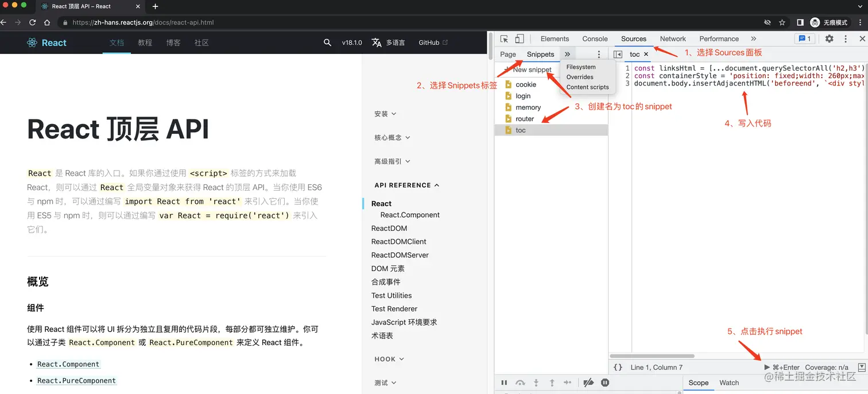Open the 博客 navigation link
This screenshot has width=868, height=394.
pos(173,43)
